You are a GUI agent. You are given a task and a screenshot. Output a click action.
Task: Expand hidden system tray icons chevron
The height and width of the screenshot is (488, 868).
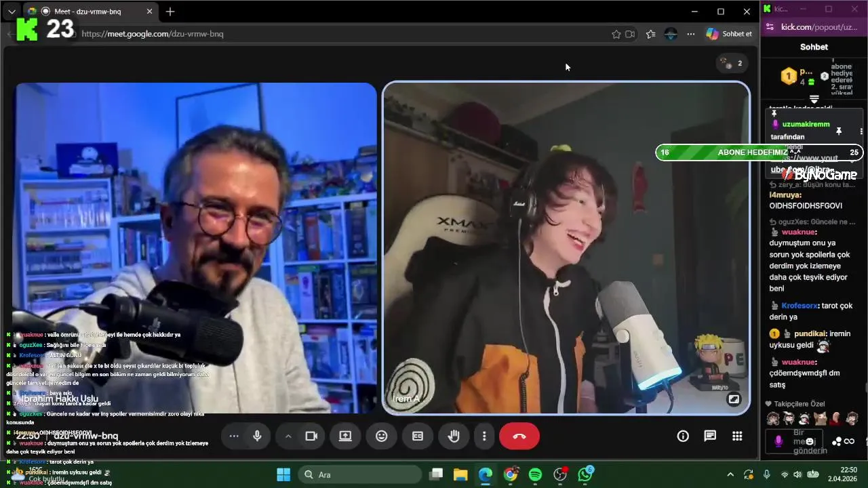click(x=730, y=474)
